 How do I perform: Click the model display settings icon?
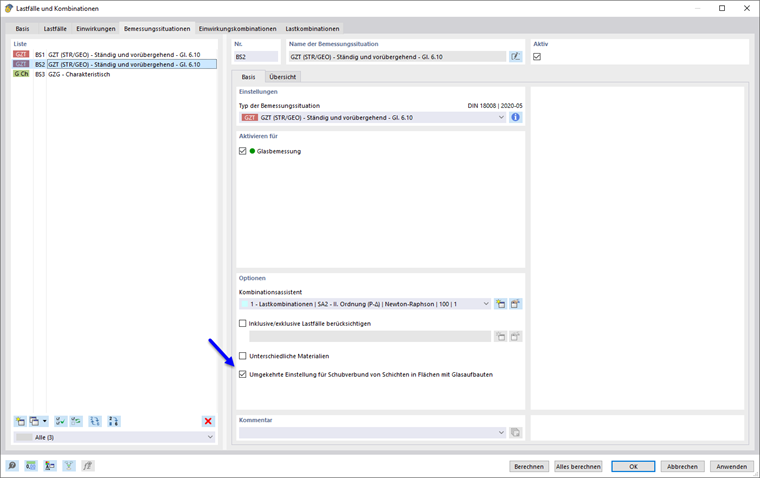(49, 466)
